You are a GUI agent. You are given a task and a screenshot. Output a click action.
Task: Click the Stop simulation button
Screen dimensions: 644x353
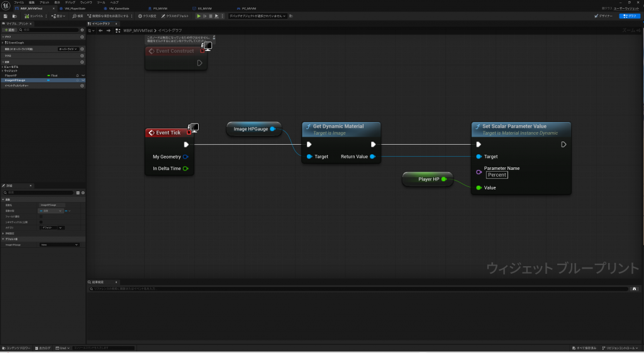tap(211, 16)
